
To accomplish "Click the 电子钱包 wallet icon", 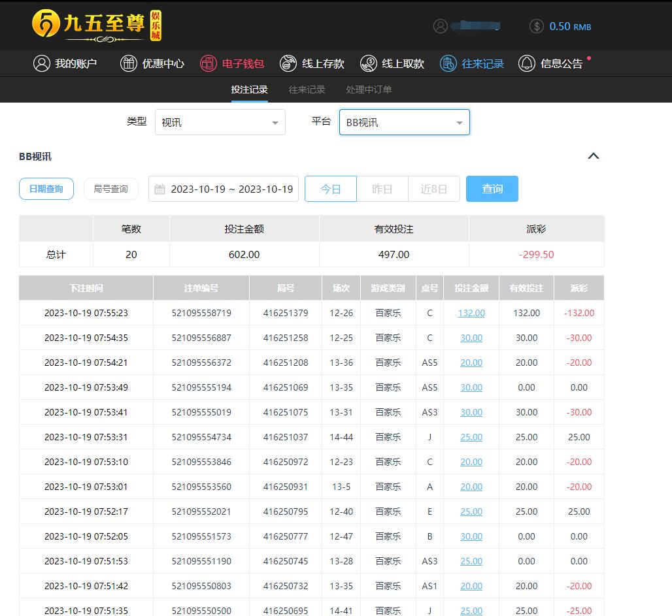I will (209, 63).
